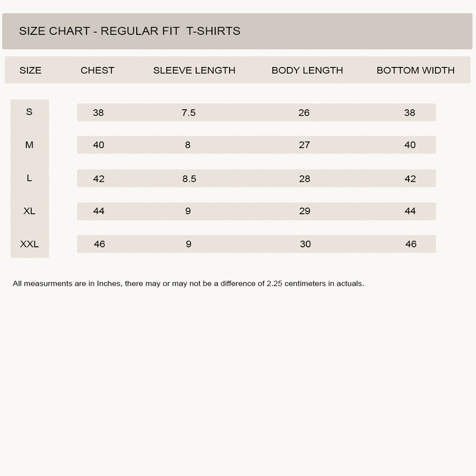The height and width of the screenshot is (476, 476).
Task: Select the XXL size label
Action: (x=29, y=244)
